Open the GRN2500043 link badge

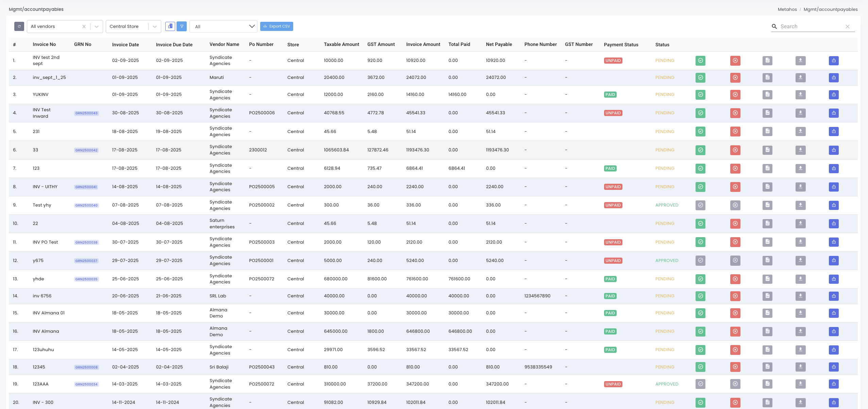pos(86,113)
